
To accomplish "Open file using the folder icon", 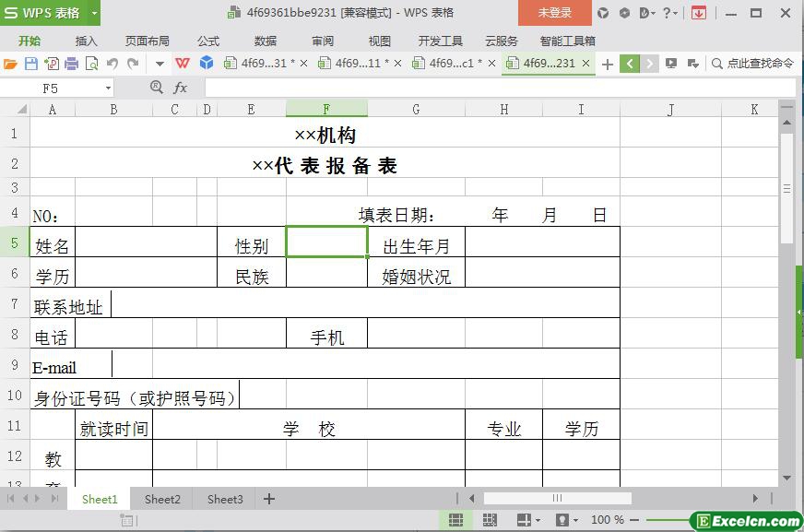I will point(10,64).
